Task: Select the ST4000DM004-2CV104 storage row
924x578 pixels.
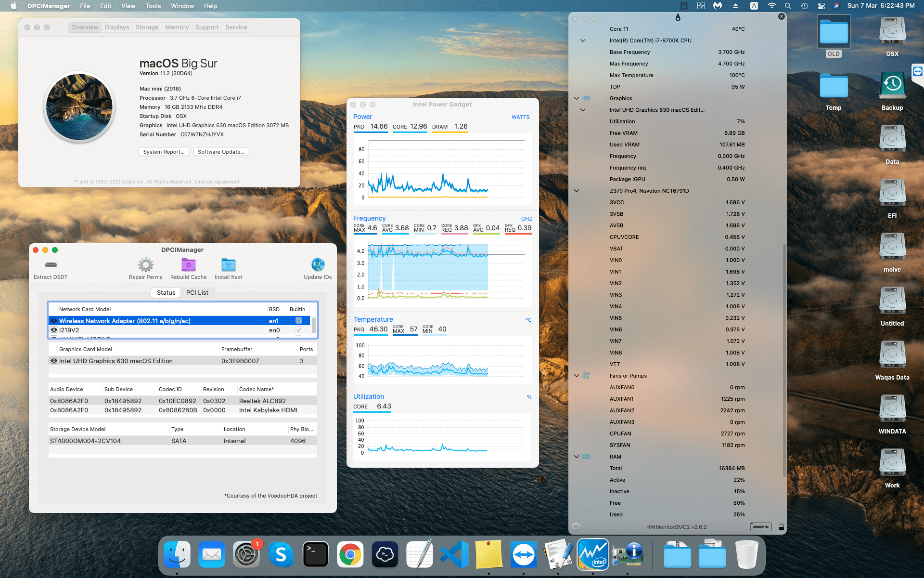Action: [x=183, y=441]
